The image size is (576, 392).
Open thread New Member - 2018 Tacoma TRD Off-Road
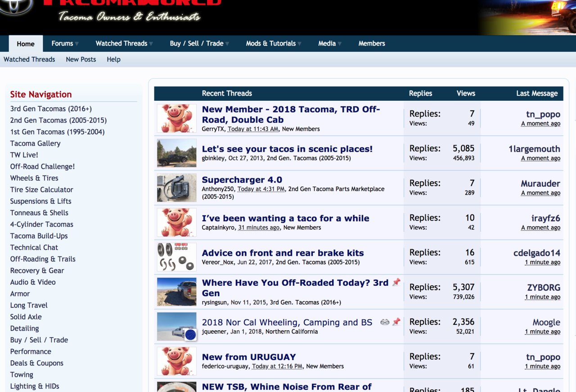[291, 114]
